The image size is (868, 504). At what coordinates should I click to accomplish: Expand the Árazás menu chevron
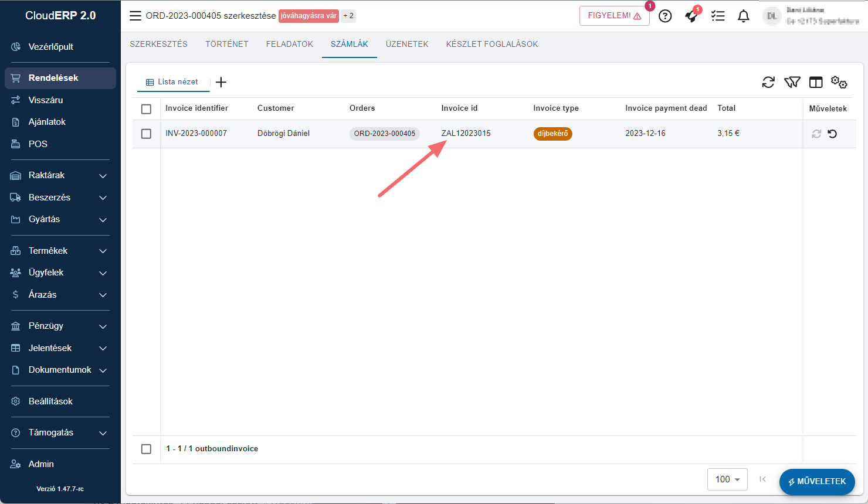(103, 295)
